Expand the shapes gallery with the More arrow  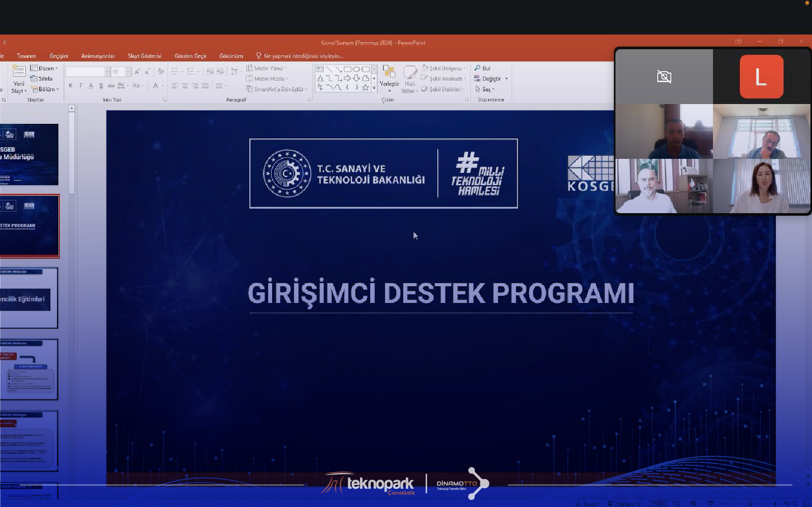pos(374,88)
